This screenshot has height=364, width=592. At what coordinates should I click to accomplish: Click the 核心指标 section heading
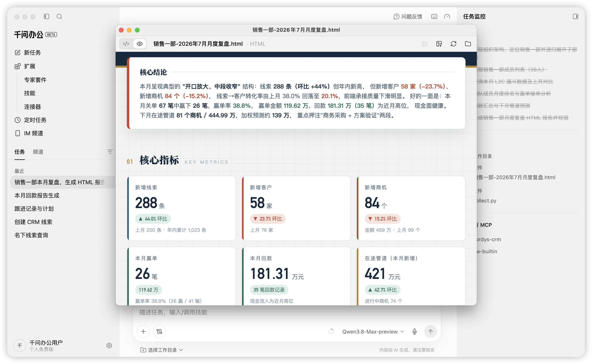click(x=159, y=160)
